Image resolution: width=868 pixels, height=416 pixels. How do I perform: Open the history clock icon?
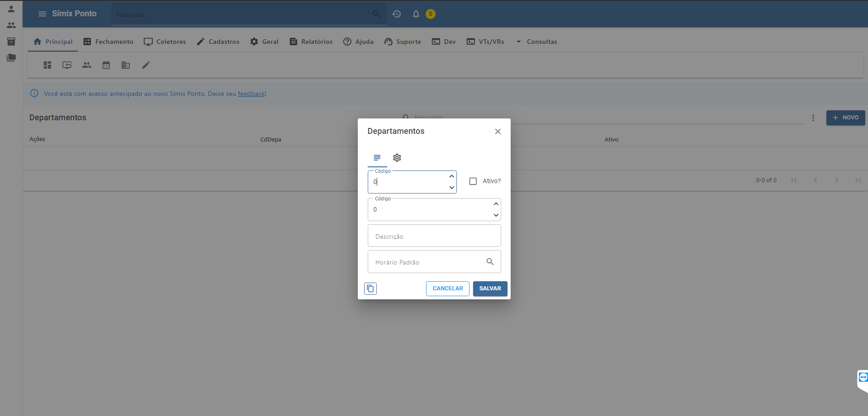click(397, 14)
